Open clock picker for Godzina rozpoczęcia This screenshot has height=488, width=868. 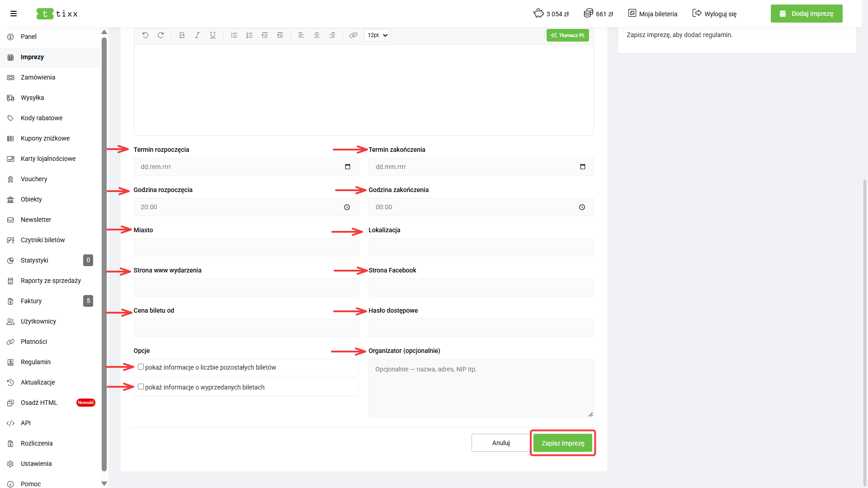[x=347, y=207]
